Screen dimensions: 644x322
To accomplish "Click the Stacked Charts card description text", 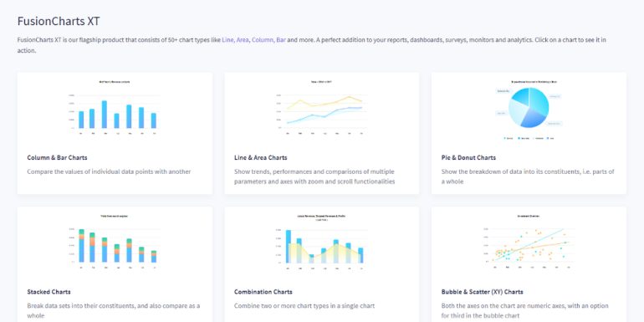I will pos(114,311).
